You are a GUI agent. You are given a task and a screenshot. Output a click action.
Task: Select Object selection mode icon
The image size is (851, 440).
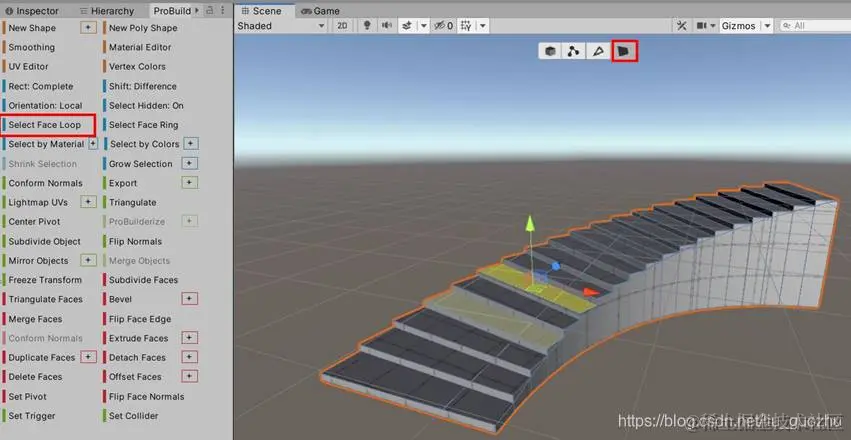click(550, 52)
